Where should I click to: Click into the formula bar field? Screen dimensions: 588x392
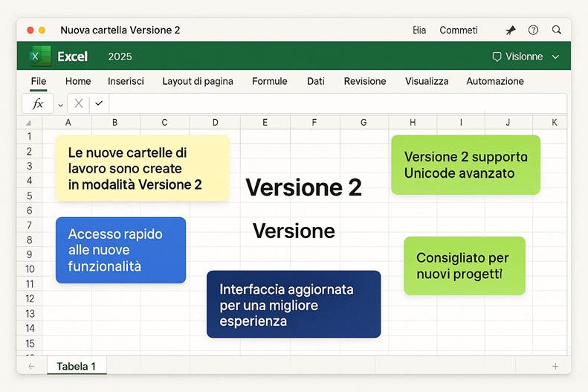coord(337,103)
